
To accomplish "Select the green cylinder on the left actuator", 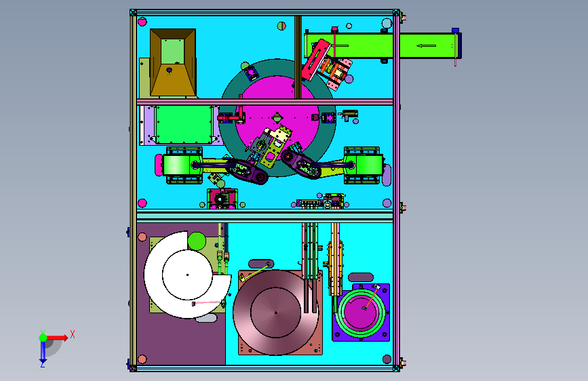I will pyautogui.click(x=176, y=165).
